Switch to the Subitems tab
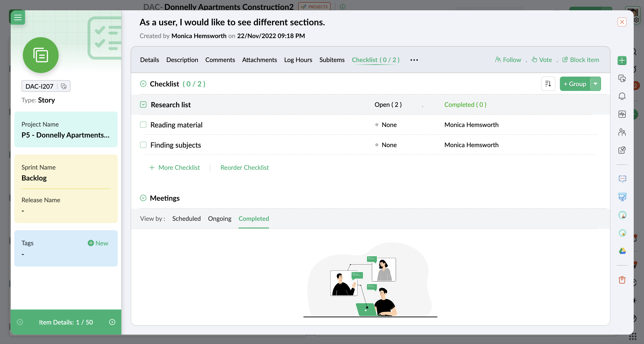644x344 pixels. point(332,60)
